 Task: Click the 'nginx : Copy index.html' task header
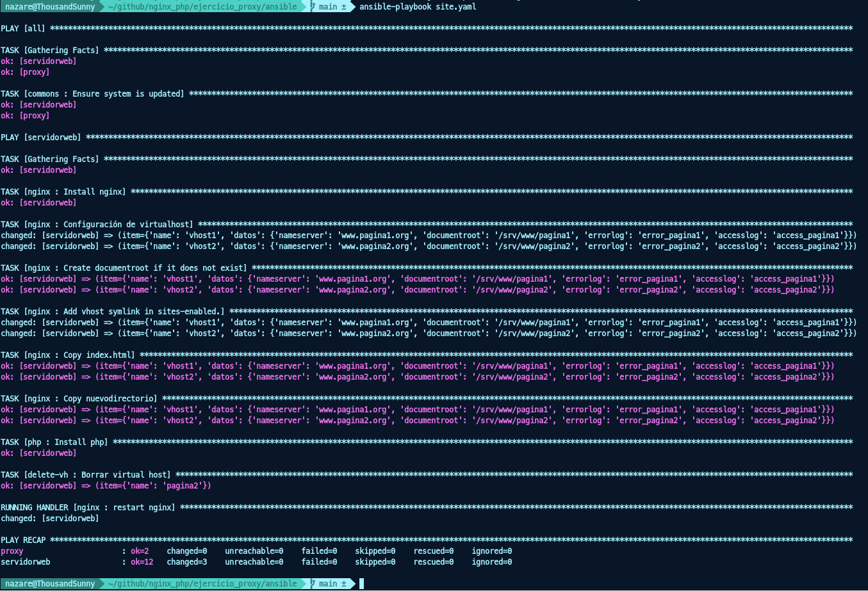[68, 355]
